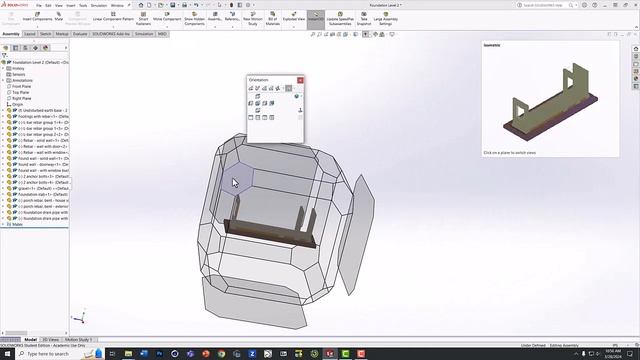The height and width of the screenshot is (360, 640).
Task: Open the ConfigurationManager tab icon
Action: pos(25,48)
